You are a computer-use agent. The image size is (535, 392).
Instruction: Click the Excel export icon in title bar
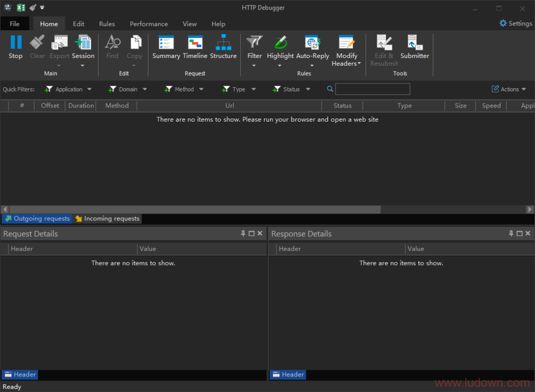[x=21, y=7]
